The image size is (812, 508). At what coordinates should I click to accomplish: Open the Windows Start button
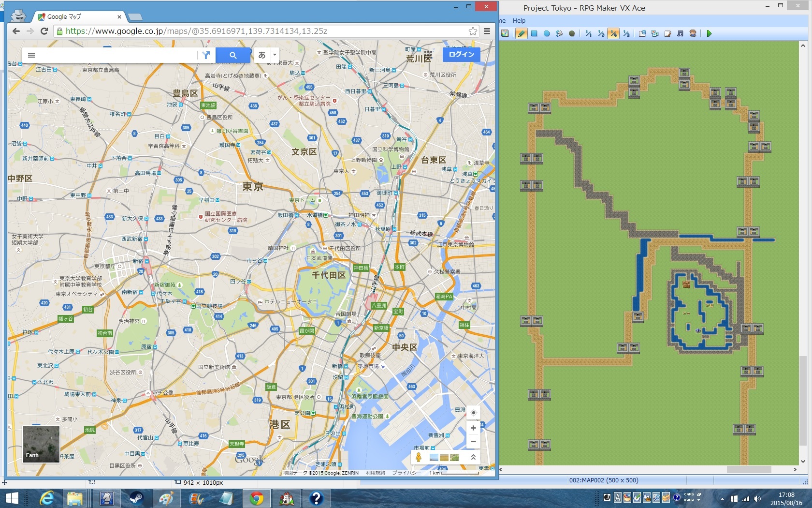tap(12, 498)
